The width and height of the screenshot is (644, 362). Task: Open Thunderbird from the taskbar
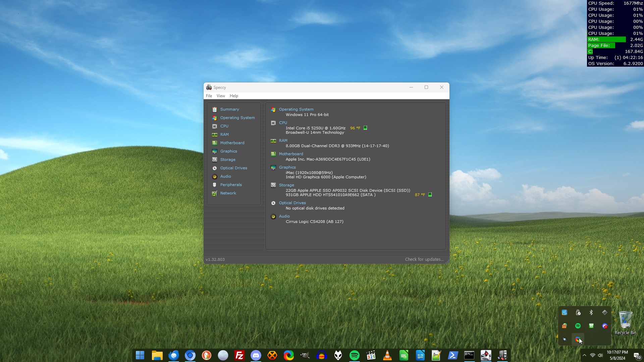tap(174, 355)
